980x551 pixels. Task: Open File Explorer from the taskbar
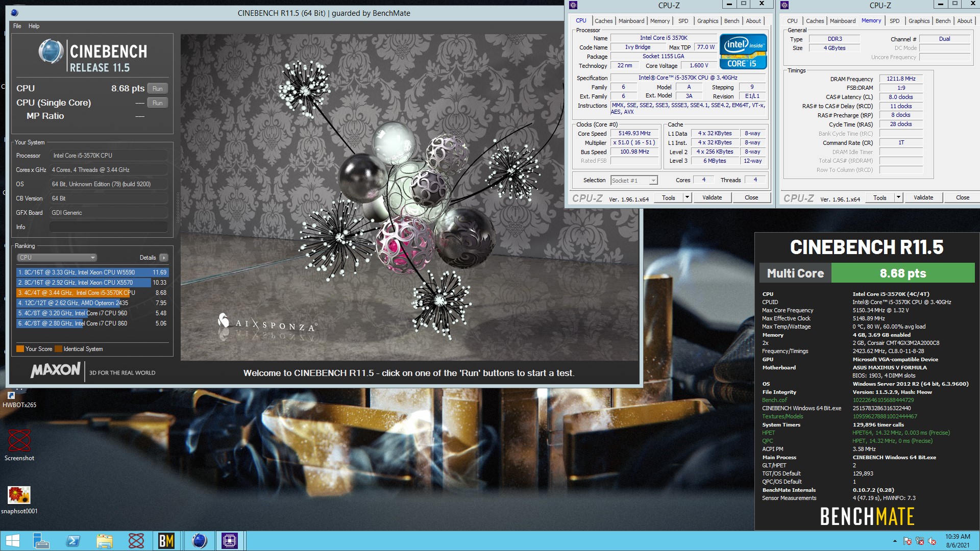click(104, 541)
